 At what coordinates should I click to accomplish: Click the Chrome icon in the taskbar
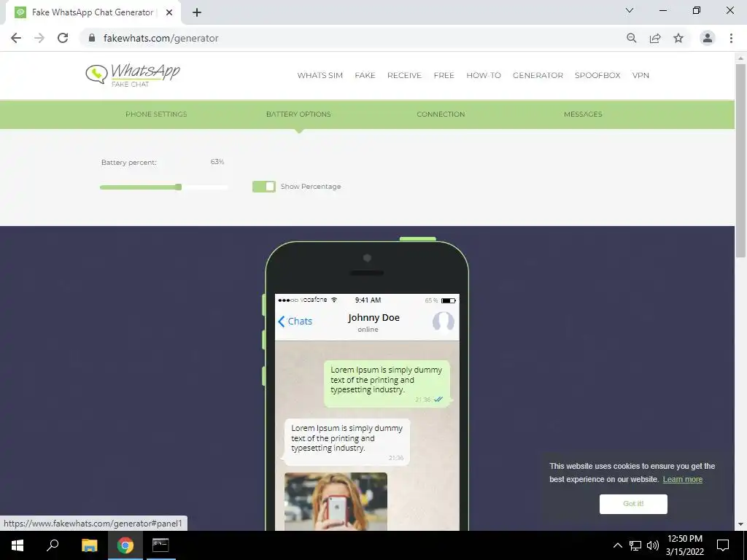[125, 545]
